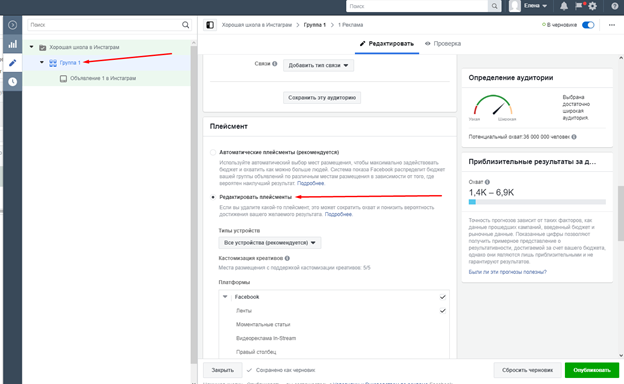
Task: Click the top bar search magnifier button
Action: point(494,6)
